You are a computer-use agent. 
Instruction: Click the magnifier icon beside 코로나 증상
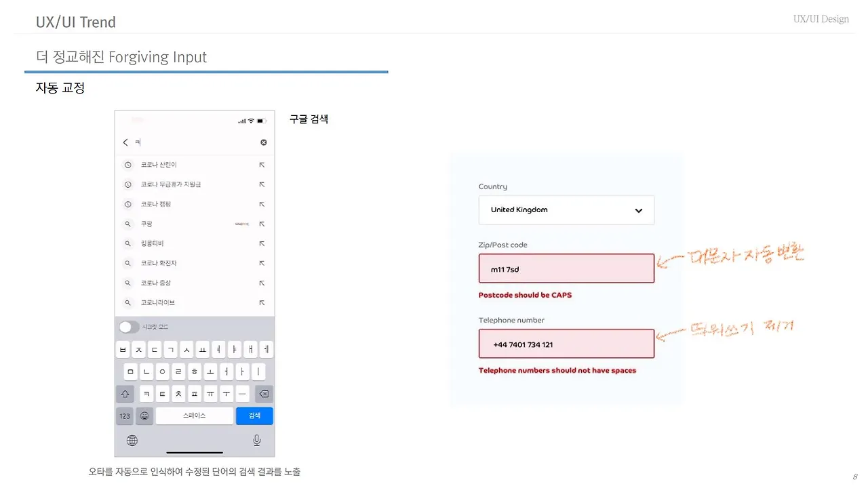pyautogui.click(x=127, y=283)
